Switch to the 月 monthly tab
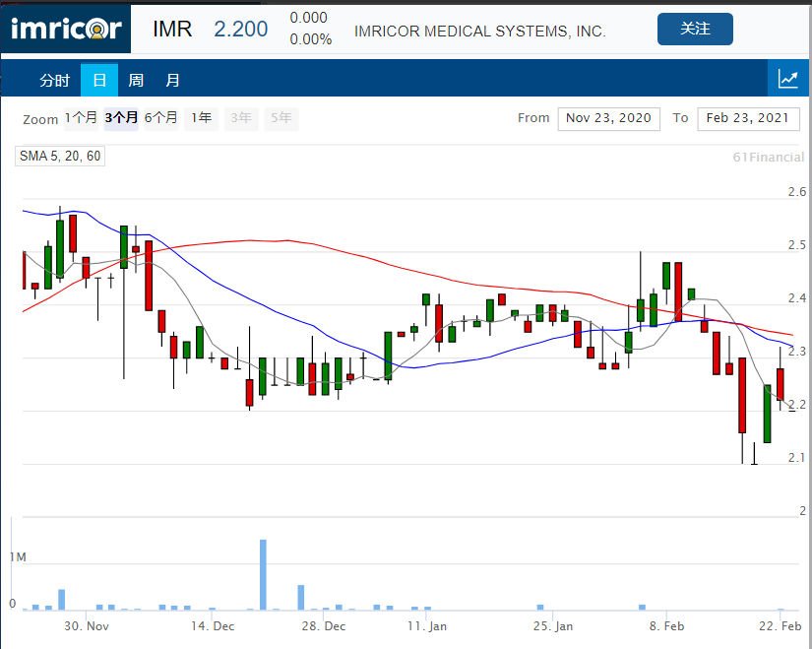This screenshot has width=812, height=649. pos(172,81)
